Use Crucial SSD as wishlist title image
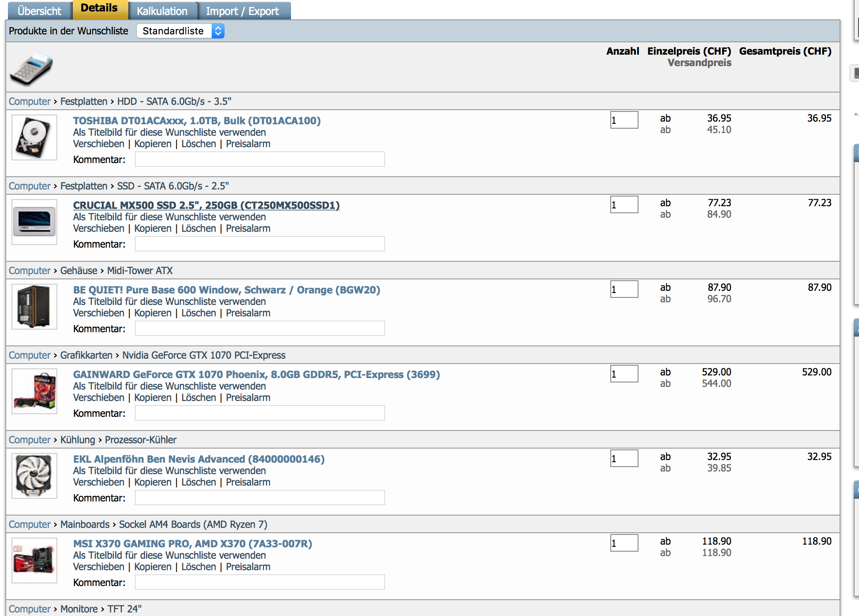This screenshot has height=616, width=859. coord(169,217)
